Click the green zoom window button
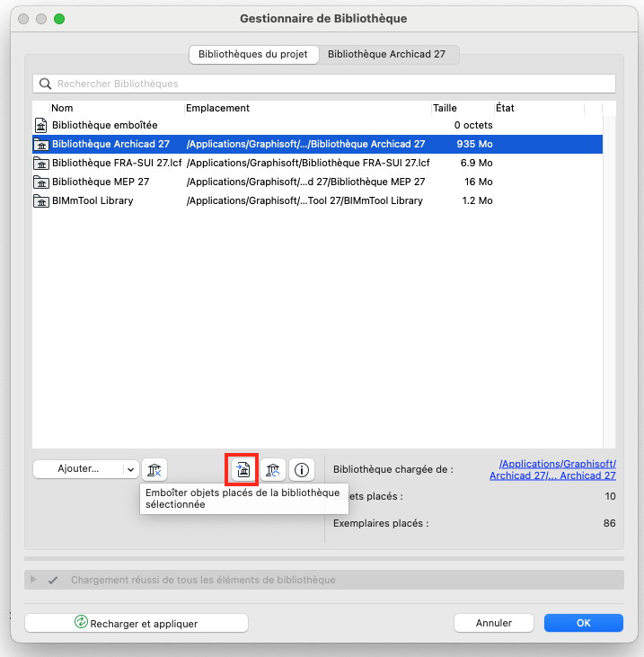Viewport: 644px width, 657px height. [x=59, y=19]
